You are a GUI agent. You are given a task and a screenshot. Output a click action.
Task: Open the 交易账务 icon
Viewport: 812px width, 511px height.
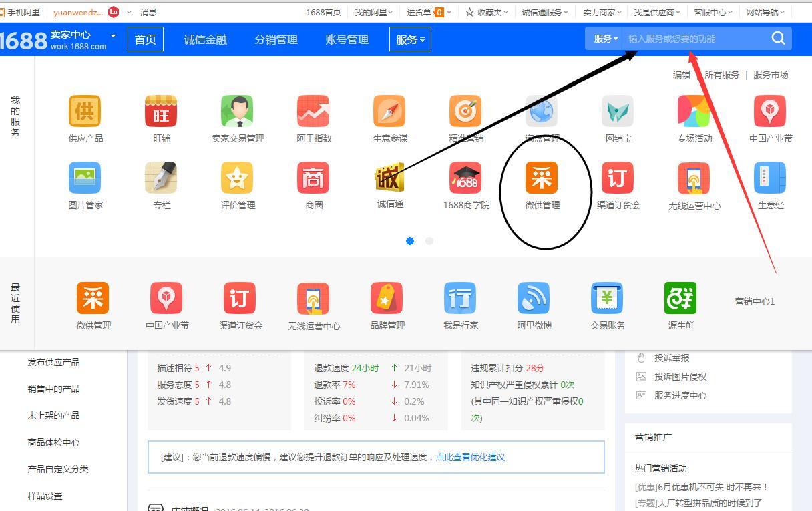pos(607,298)
